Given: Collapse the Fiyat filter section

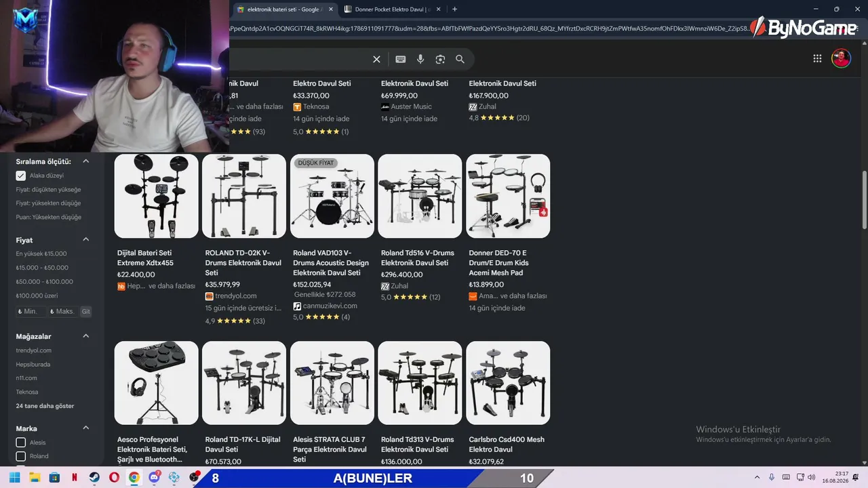Looking at the screenshot, I should (x=86, y=239).
